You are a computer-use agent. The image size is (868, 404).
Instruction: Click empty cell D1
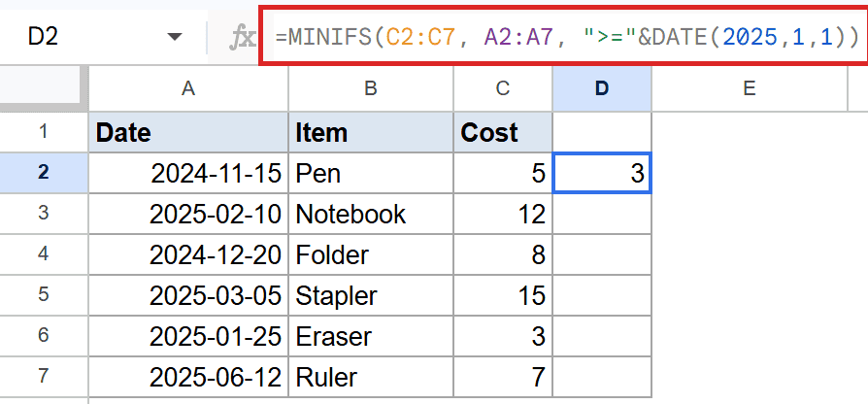click(x=602, y=132)
